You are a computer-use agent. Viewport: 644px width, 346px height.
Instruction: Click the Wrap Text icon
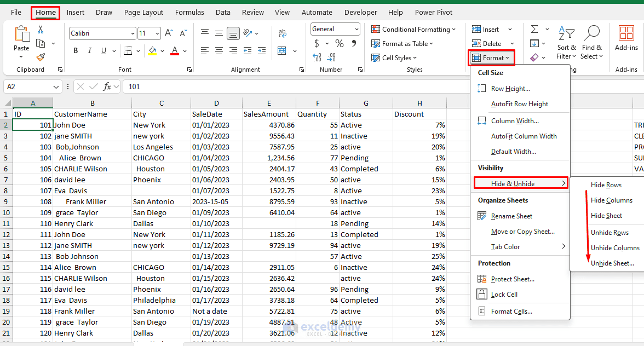tap(283, 33)
